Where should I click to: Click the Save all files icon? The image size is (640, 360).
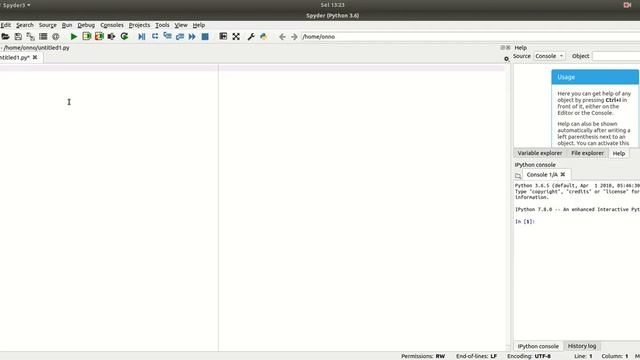click(x=30, y=37)
